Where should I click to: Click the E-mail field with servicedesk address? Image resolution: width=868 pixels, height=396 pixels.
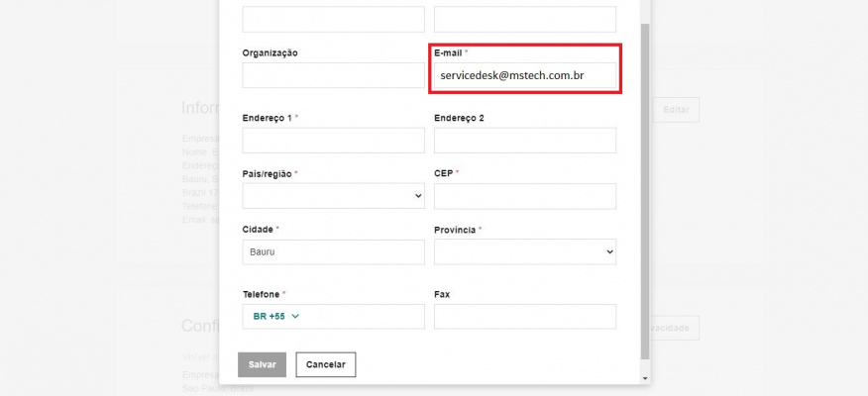(525, 75)
